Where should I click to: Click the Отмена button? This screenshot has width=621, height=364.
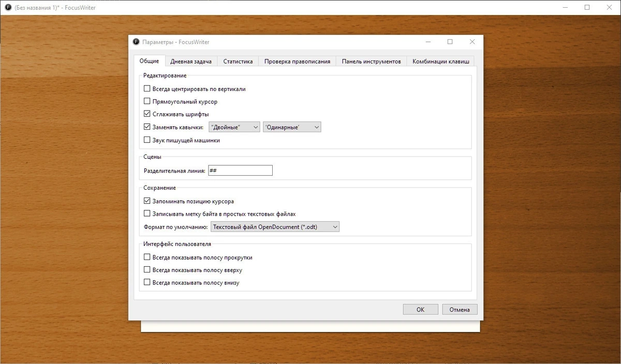tap(460, 309)
